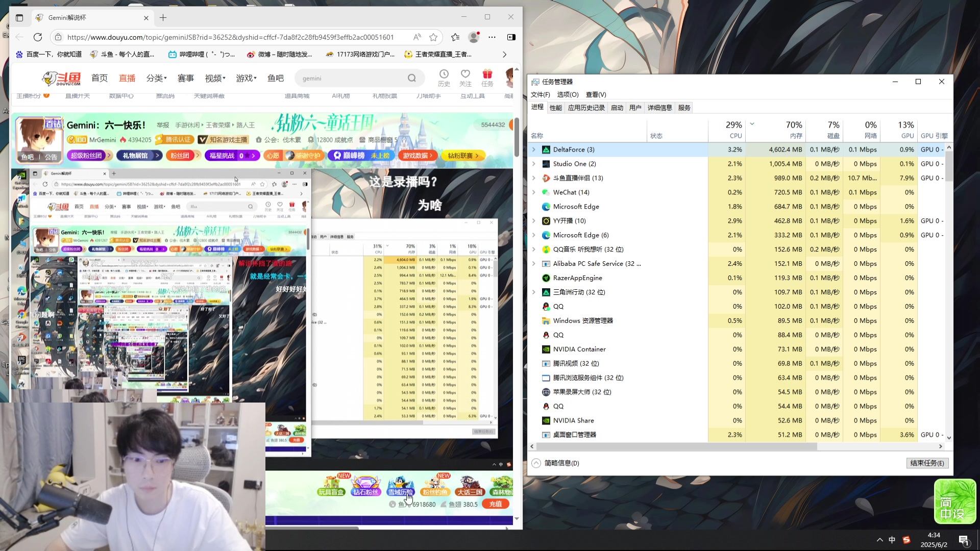This screenshot has height=551, width=980.
Task: Show hidden system tray icons chevron
Action: pyautogui.click(x=879, y=540)
